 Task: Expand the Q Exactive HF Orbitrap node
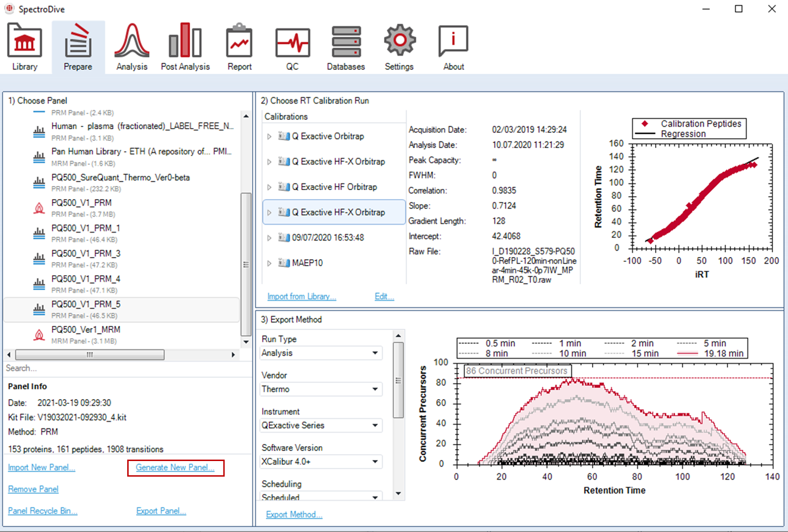pos(269,187)
